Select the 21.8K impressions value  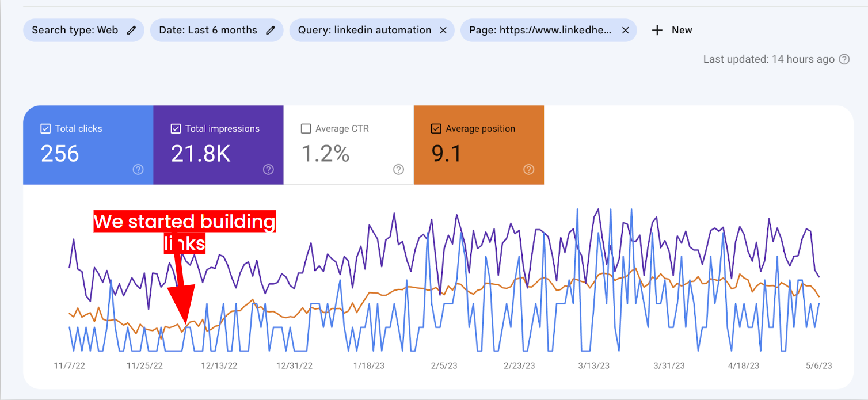200,154
